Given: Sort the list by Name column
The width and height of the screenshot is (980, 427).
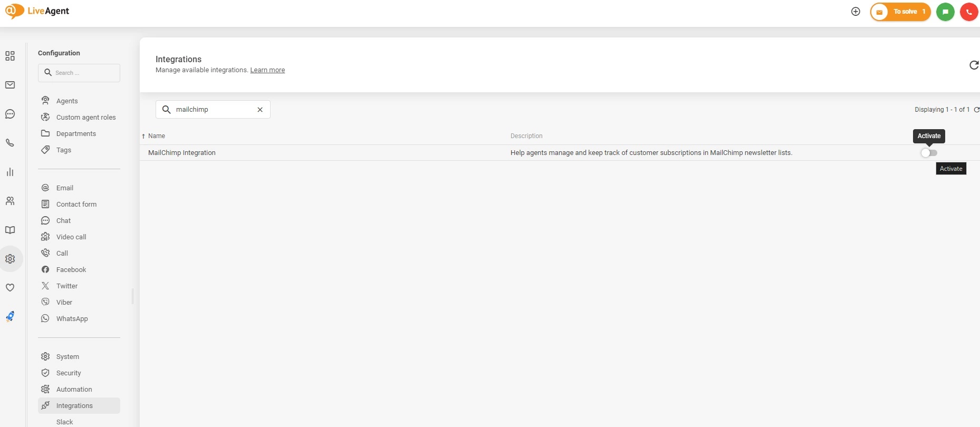Looking at the screenshot, I should pos(156,136).
